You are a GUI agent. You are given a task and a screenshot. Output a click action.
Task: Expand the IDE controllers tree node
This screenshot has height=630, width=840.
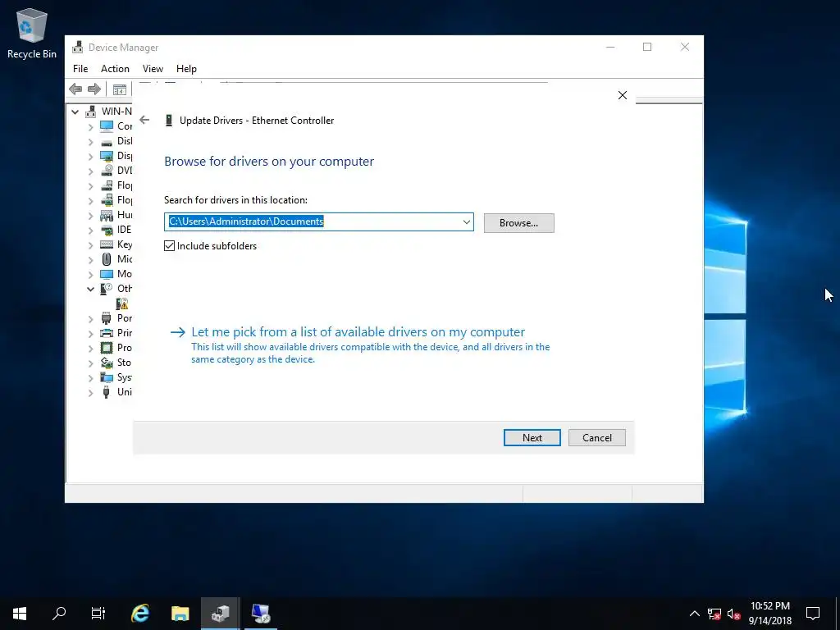pyautogui.click(x=90, y=231)
